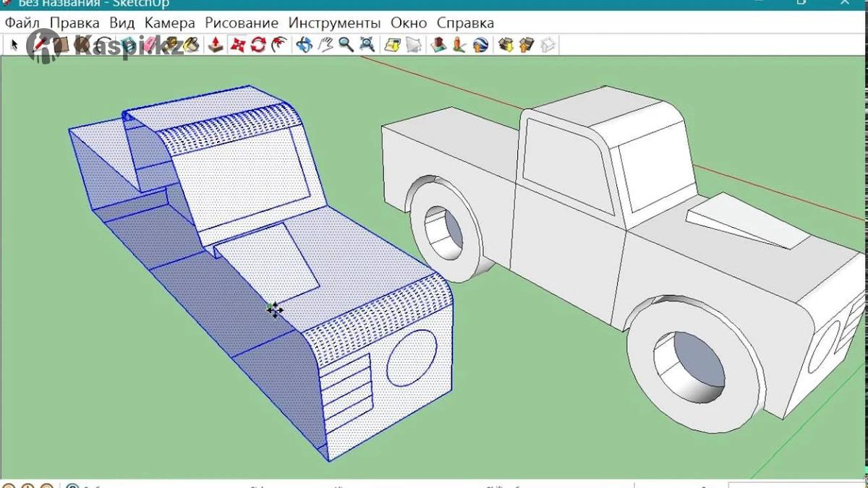Pick the Rectangle drawing tool
Image resolution: width=868 pixels, height=488 pixels.
coord(61,45)
